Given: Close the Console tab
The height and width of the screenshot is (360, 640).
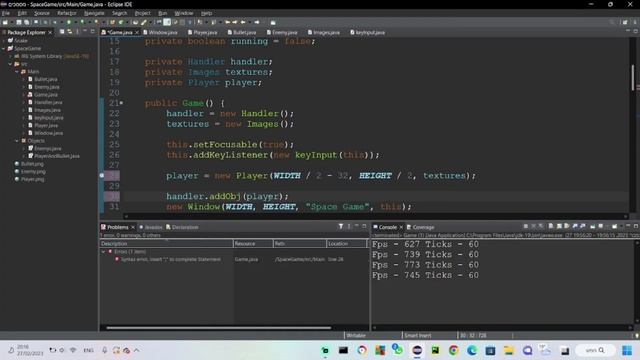Looking at the screenshot, I should coord(401,227).
